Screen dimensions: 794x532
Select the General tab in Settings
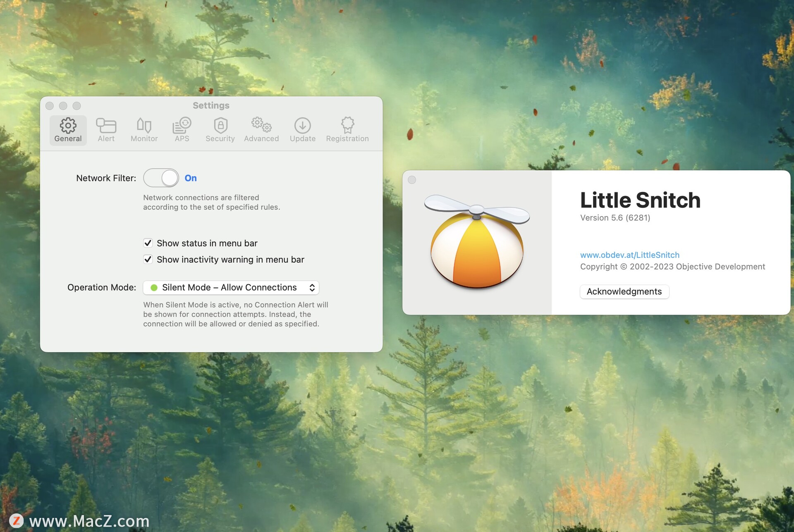click(67, 129)
